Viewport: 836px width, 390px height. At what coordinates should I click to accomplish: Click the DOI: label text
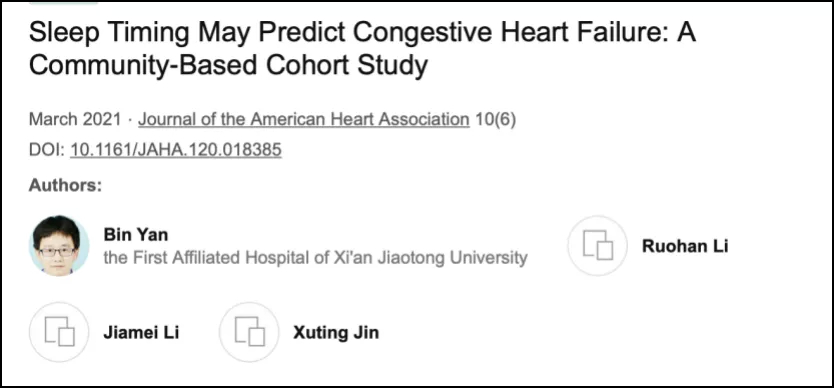click(x=47, y=150)
